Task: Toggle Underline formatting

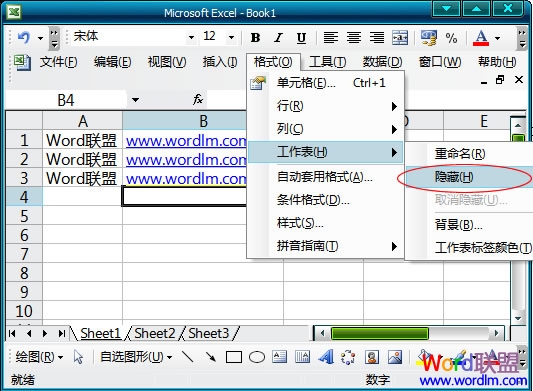Action: [301, 38]
